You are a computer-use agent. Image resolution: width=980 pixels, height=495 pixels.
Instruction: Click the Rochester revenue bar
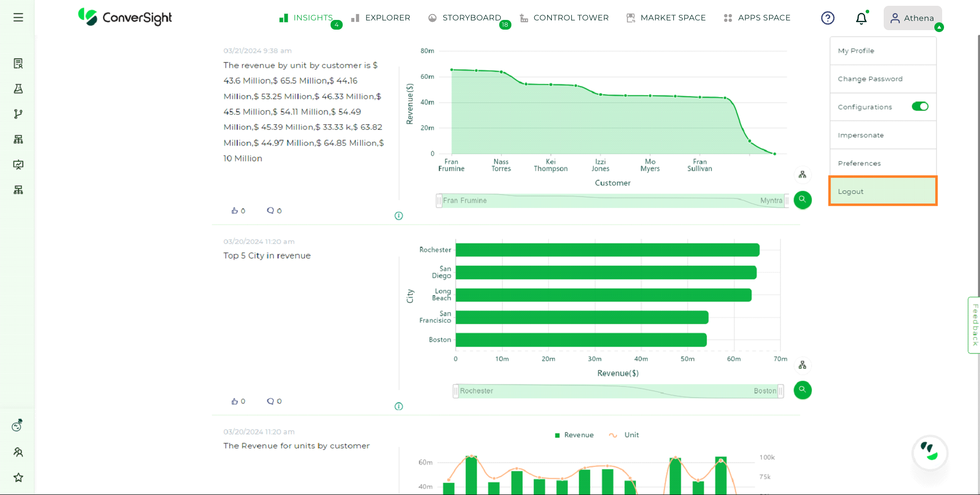point(607,250)
